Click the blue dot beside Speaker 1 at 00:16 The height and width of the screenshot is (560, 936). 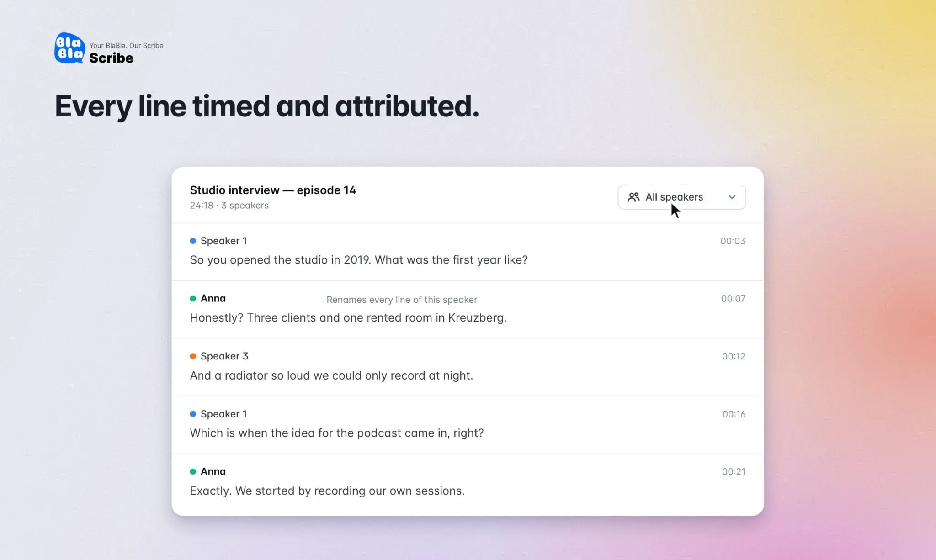pos(193,414)
